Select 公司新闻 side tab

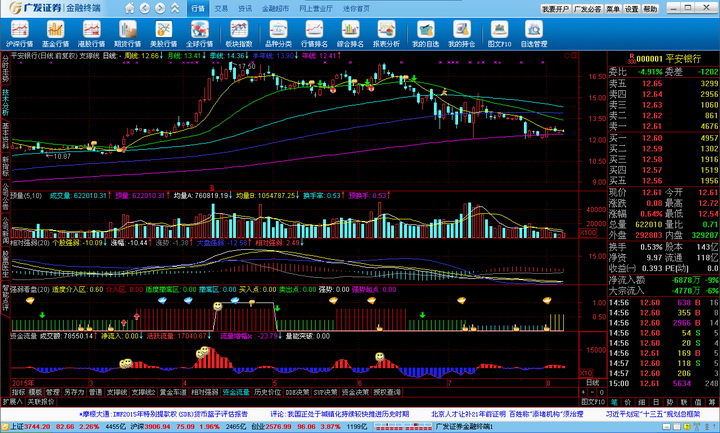tap(5, 230)
